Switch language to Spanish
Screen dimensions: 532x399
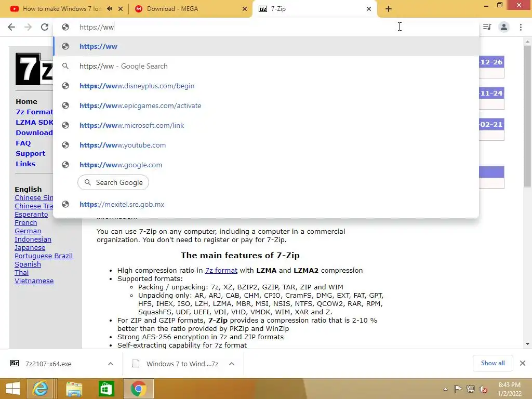pyautogui.click(x=28, y=264)
